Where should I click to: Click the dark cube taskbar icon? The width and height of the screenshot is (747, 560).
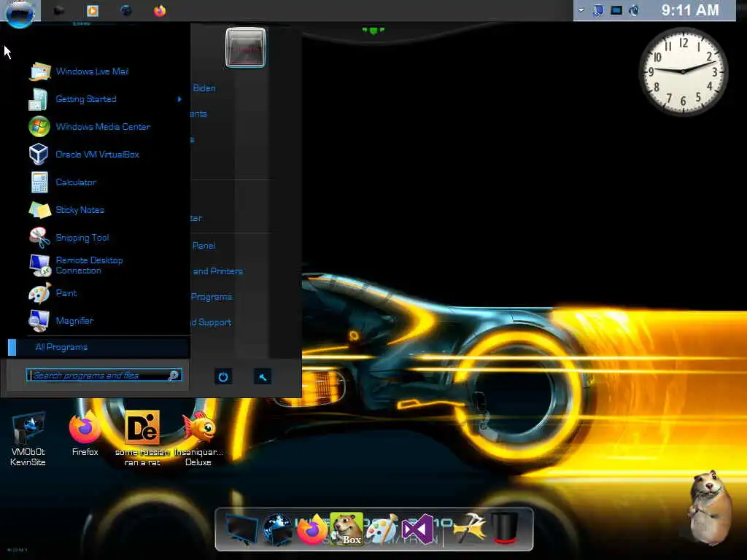tap(58, 10)
